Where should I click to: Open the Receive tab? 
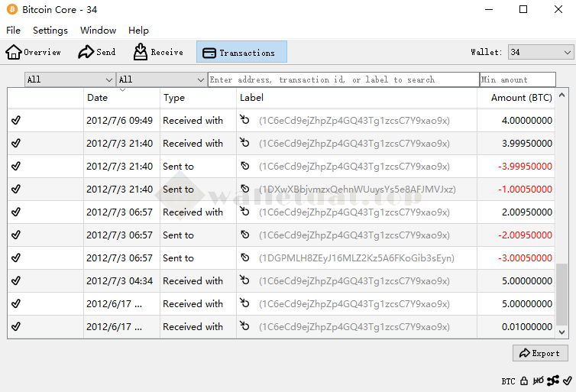158,52
